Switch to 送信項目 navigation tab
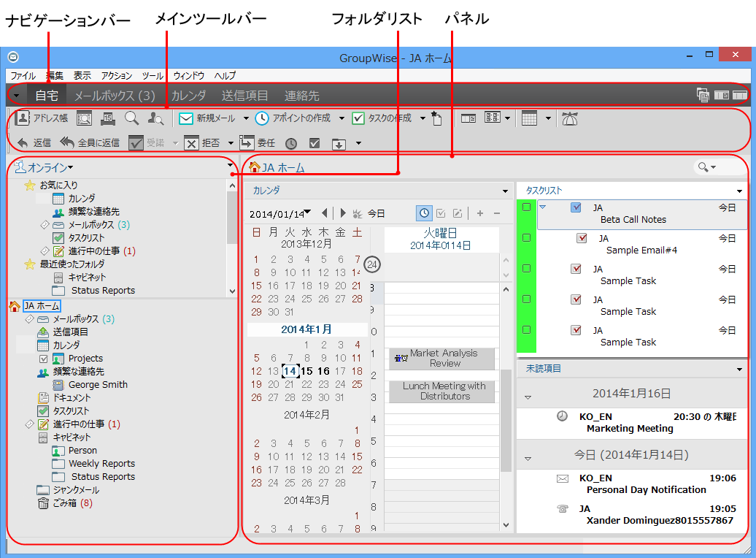This screenshot has width=756, height=558. pos(244,96)
